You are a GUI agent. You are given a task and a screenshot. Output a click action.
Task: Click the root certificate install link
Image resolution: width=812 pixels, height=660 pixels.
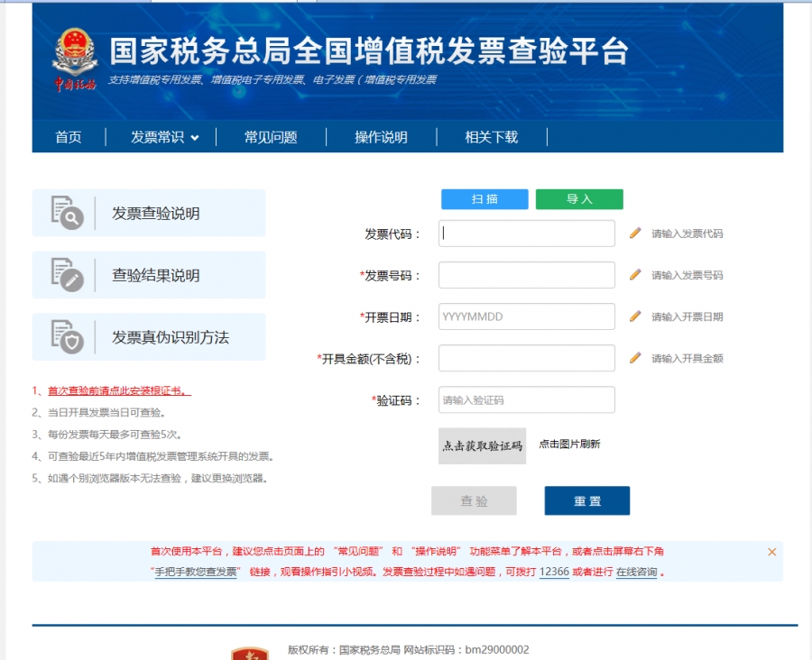[119, 390]
